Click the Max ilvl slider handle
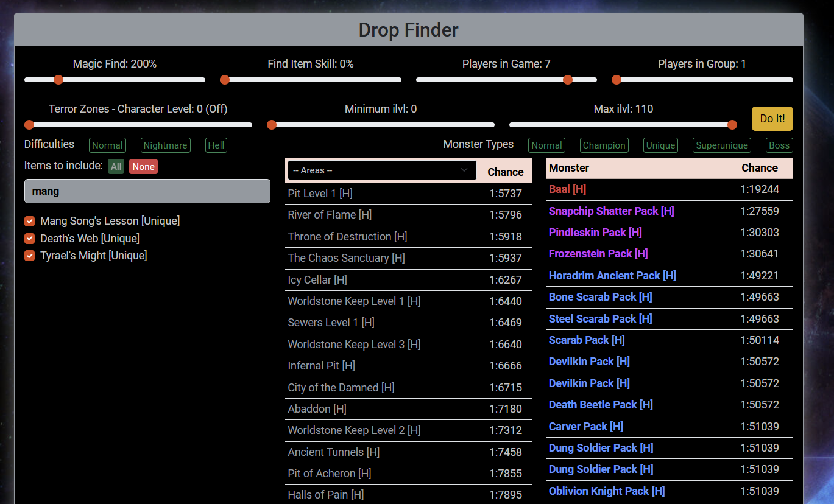 pyautogui.click(x=732, y=125)
